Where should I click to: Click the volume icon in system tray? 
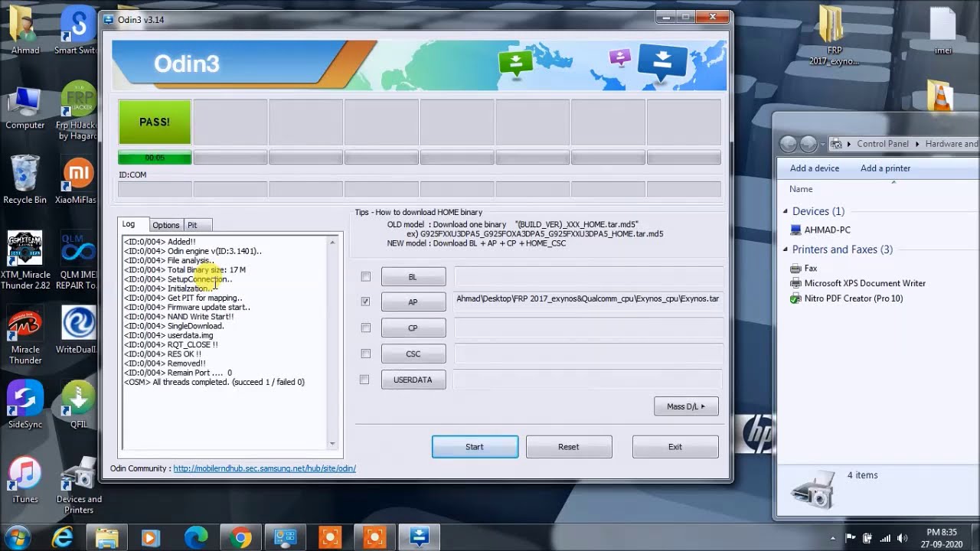coord(903,537)
